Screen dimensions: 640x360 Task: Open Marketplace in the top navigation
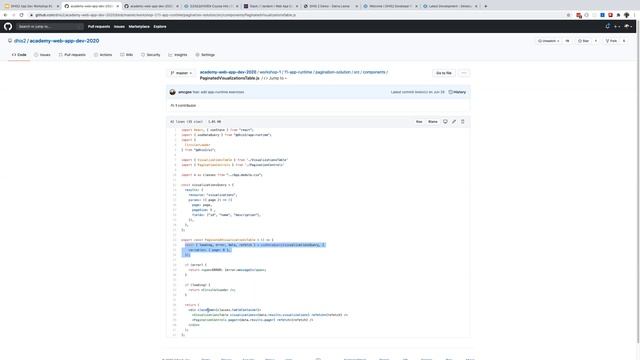click(x=139, y=27)
